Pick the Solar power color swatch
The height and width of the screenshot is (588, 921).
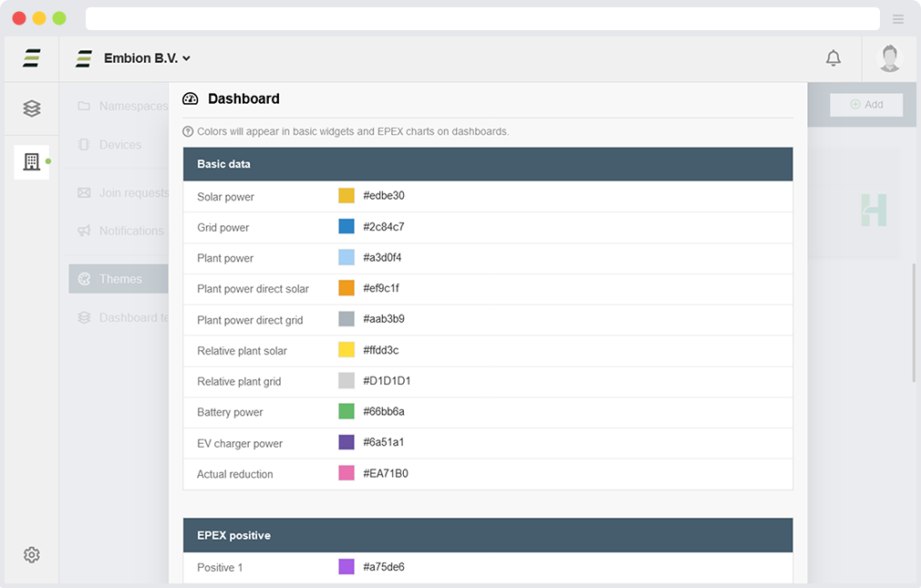pos(347,196)
